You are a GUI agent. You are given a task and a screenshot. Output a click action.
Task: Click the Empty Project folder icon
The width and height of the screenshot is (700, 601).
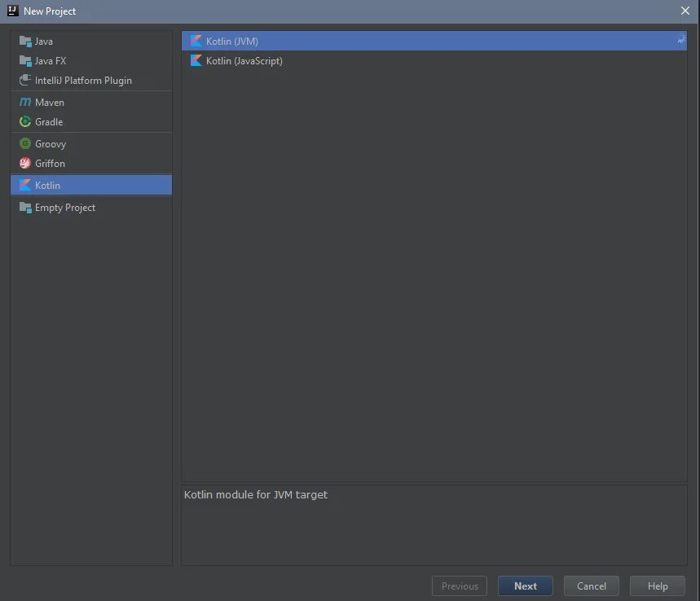(x=25, y=208)
